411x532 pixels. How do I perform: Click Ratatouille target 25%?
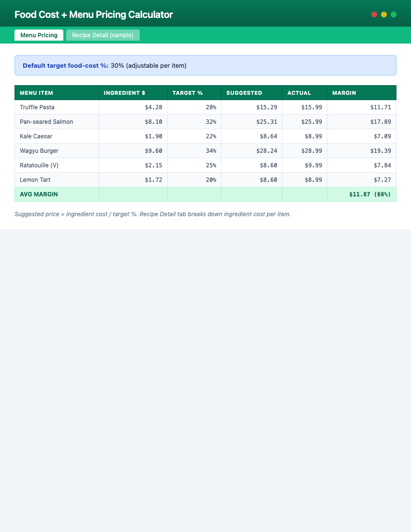pos(211,165)
